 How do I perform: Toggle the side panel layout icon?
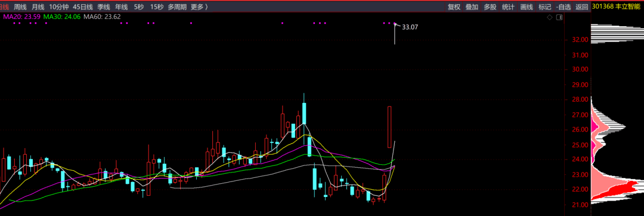(559, 17)
